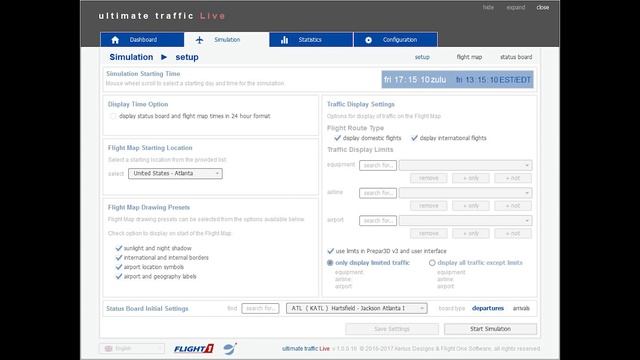The height and width of the screenshot is (360, 640).
Task: Open the English language dropdown
Action: (132, 349)
